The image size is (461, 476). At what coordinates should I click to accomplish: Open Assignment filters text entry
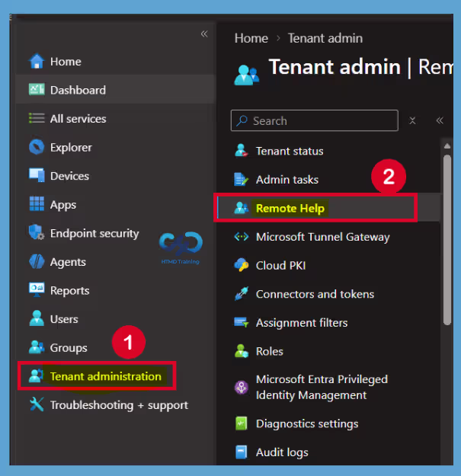tap(302, 323)
